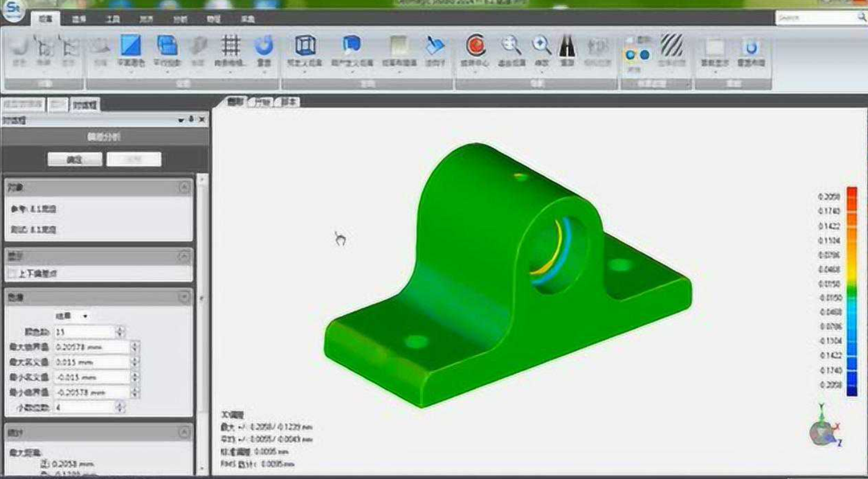Click stepper arrows beside the 15 field
The image size is (868, 479).
coord(121,332)
